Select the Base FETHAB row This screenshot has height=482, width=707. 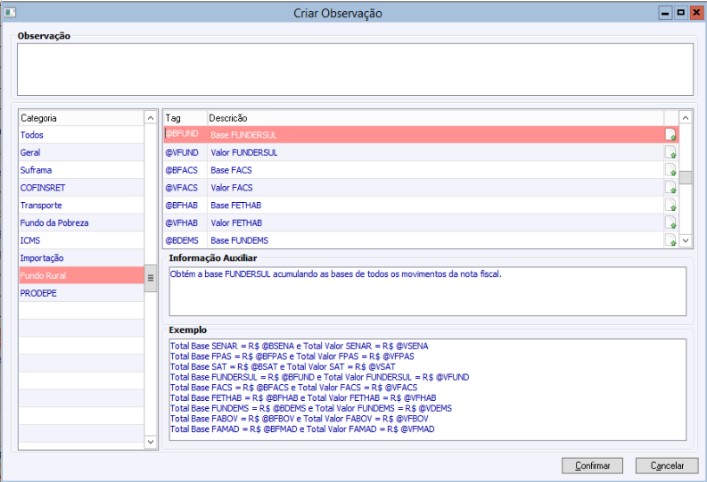[421, 205]
